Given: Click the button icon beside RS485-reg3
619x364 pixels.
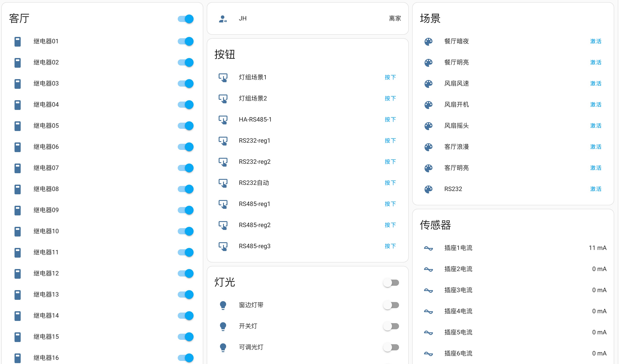Looking at the screenshot, I should (223, 246).
